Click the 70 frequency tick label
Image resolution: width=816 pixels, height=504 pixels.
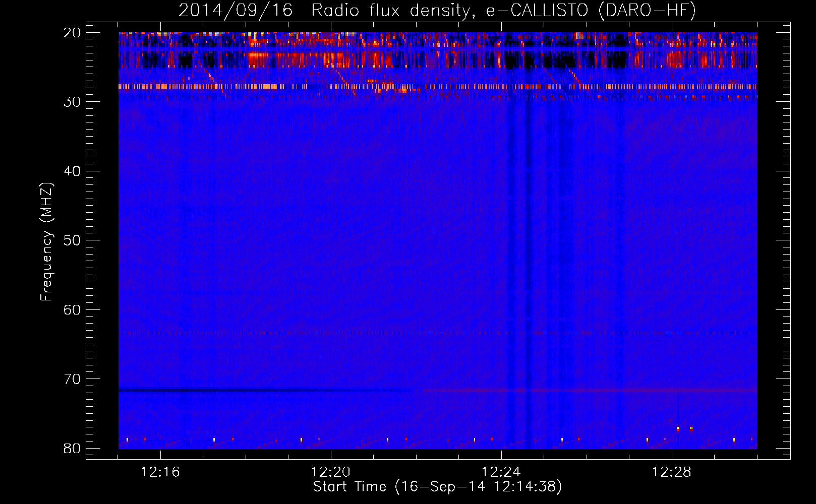pos(72,379)
